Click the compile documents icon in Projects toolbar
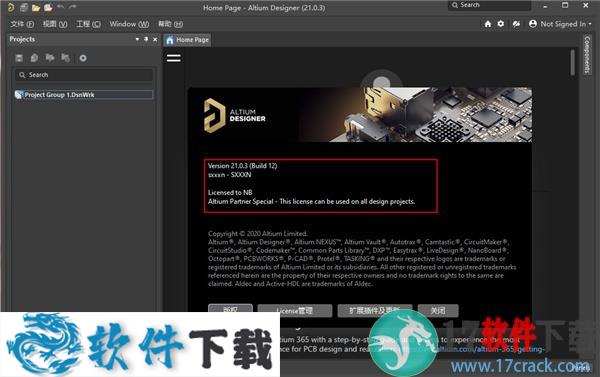Viewport: 600px width, 377px height. 34,58
